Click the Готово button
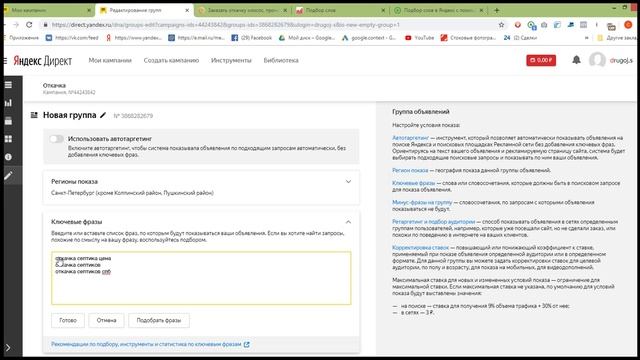This screenshot has height=360, width=640. point(68,320)
